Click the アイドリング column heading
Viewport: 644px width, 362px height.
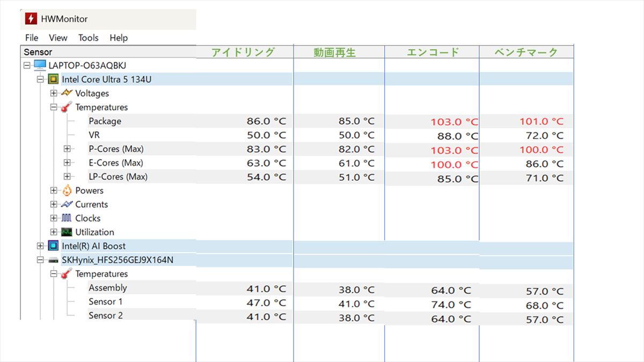point(243,52)
